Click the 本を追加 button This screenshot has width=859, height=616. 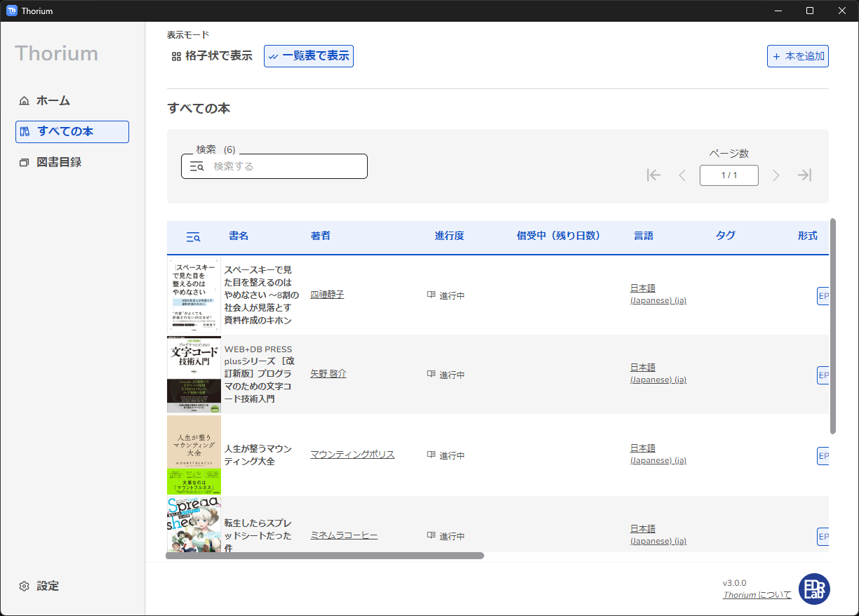click(x=798, y=56)
